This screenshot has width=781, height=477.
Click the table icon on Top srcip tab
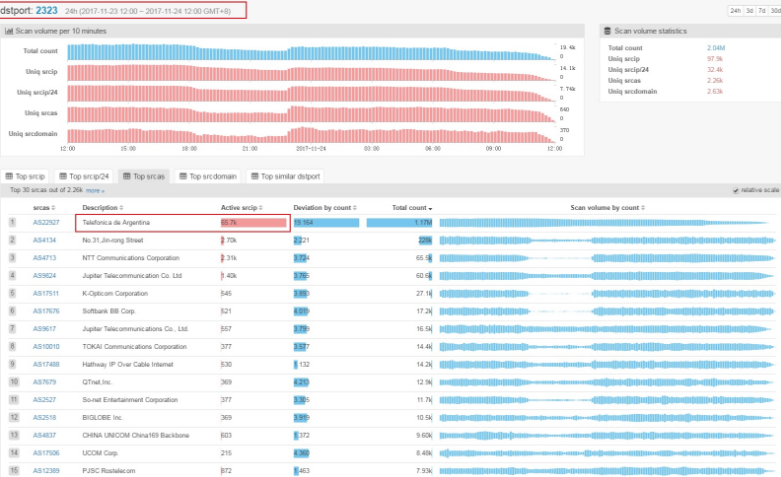point(11,176)
